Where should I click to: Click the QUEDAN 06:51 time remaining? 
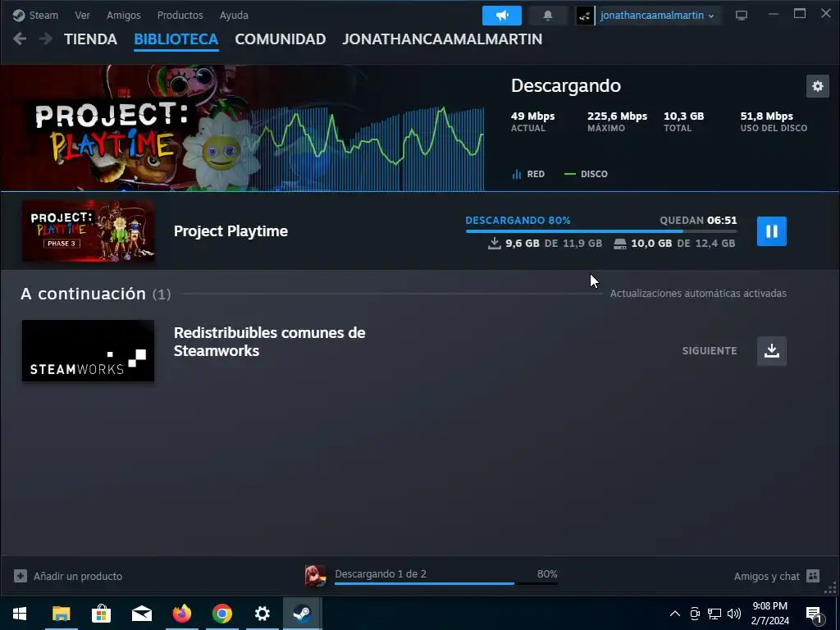click(x=698, y=220)
